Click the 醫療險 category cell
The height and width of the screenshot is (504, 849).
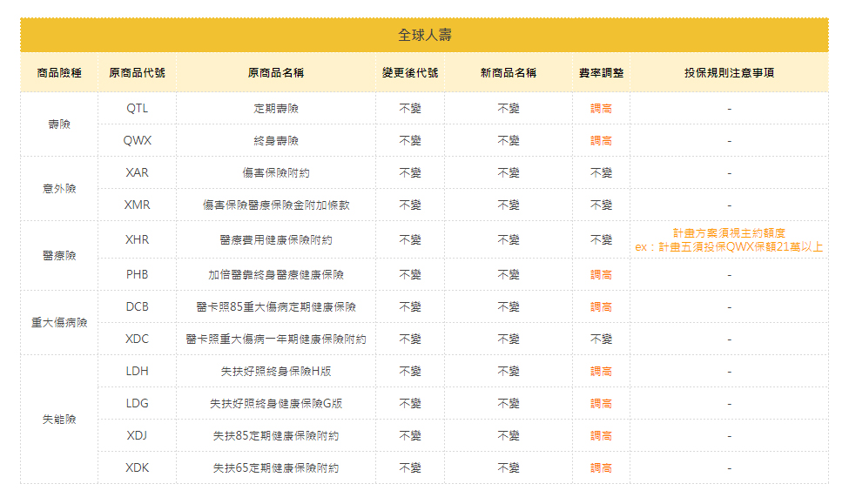[x=59, y=256]
